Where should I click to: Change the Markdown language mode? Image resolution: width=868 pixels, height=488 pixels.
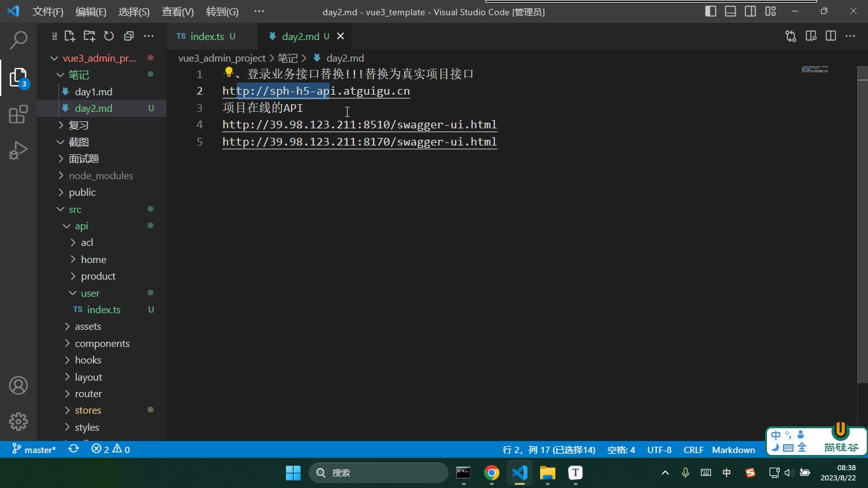(733, 449)
